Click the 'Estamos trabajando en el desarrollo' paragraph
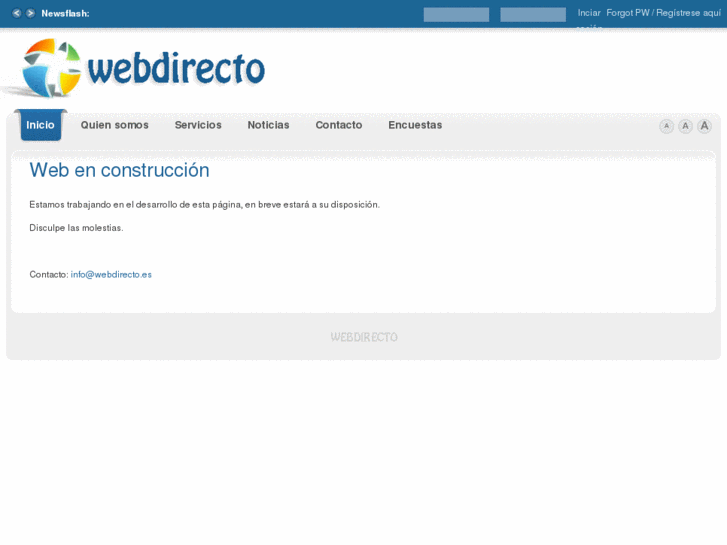Viewport: 727px width, 545px height. [204, 205]
